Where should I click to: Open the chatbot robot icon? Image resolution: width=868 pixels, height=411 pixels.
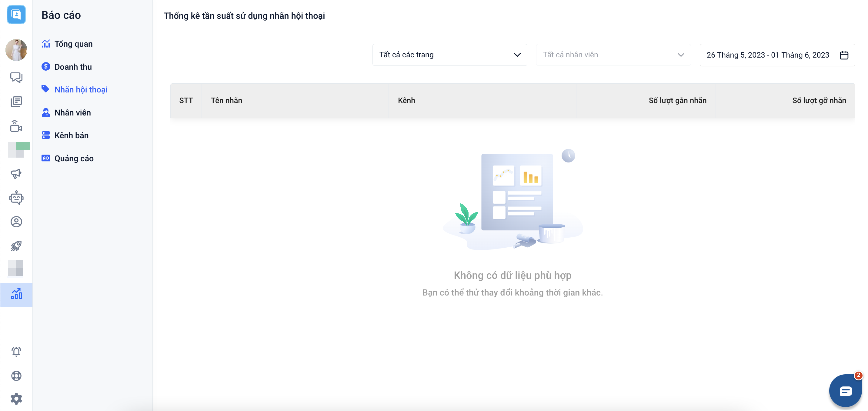tap(16, 198)
